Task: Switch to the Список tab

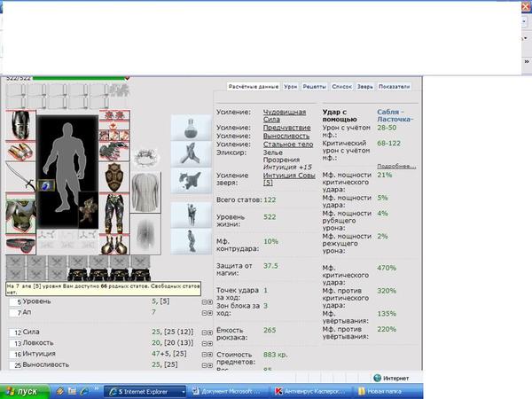Action: click(341, 87)
